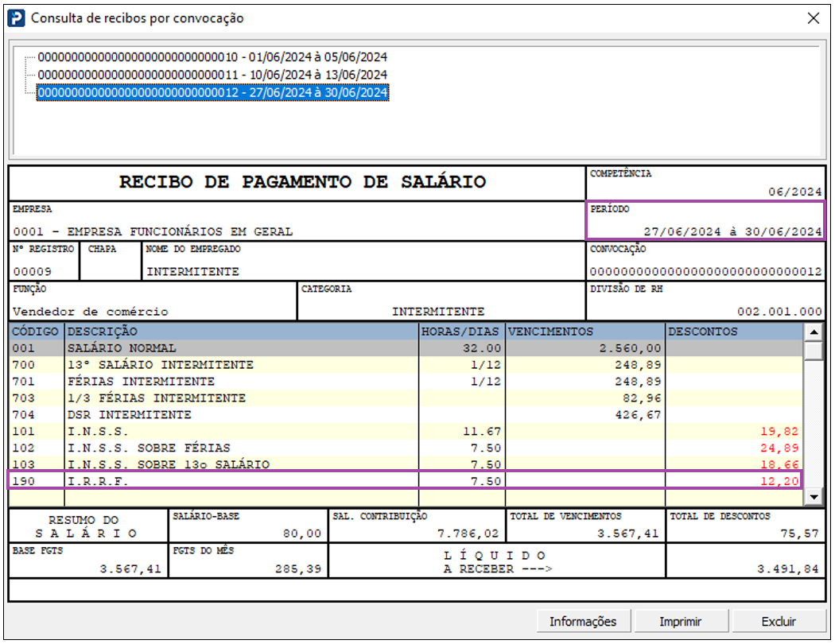Select convocação ending in 11, 10/06/2024 à 13/06/2024
Viewport: 835px width, 644px height.
tap(212, 75)
